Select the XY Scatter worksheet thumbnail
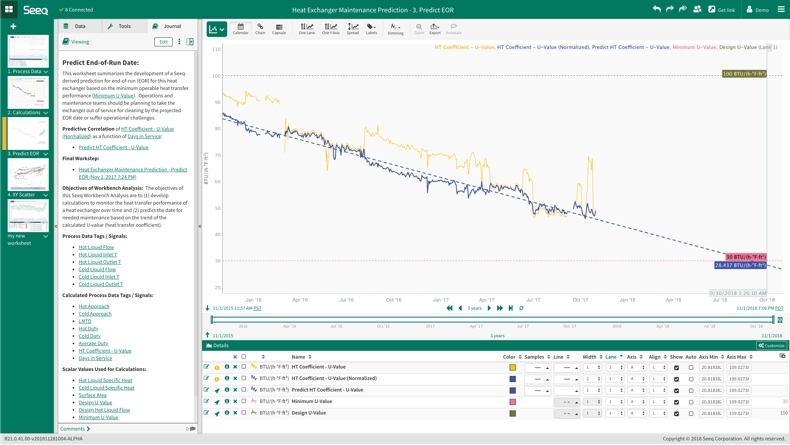This screenshot has height=445, width=790. (28, 174)
